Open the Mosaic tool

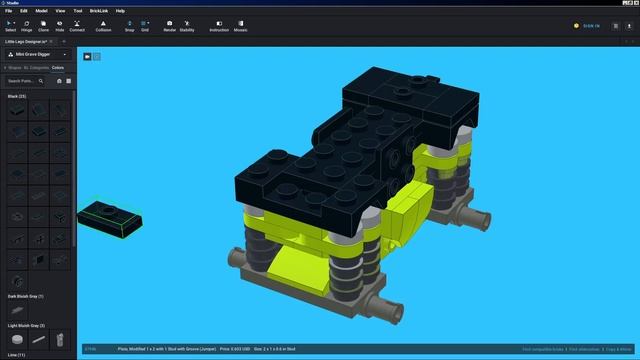click(240, 26)
